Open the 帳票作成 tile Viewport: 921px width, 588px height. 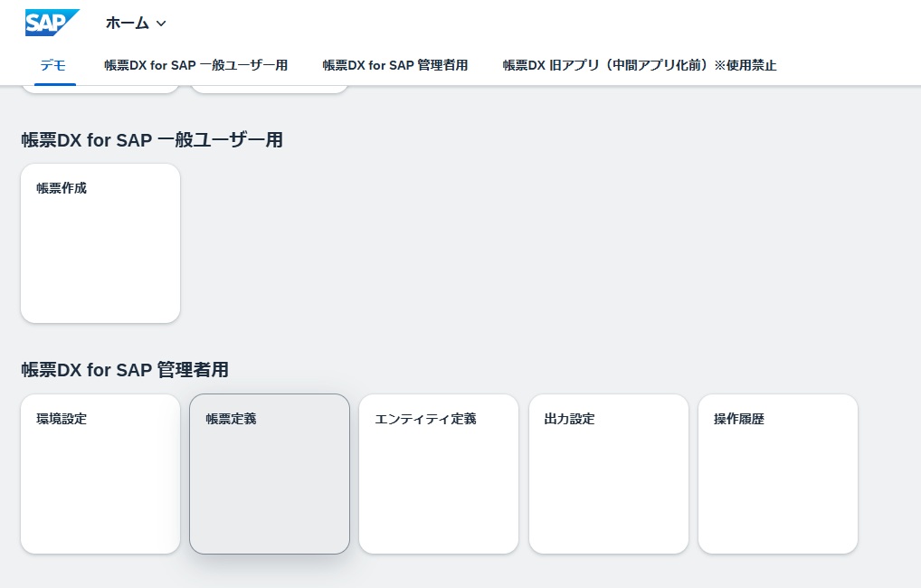(x=100, y=242)
